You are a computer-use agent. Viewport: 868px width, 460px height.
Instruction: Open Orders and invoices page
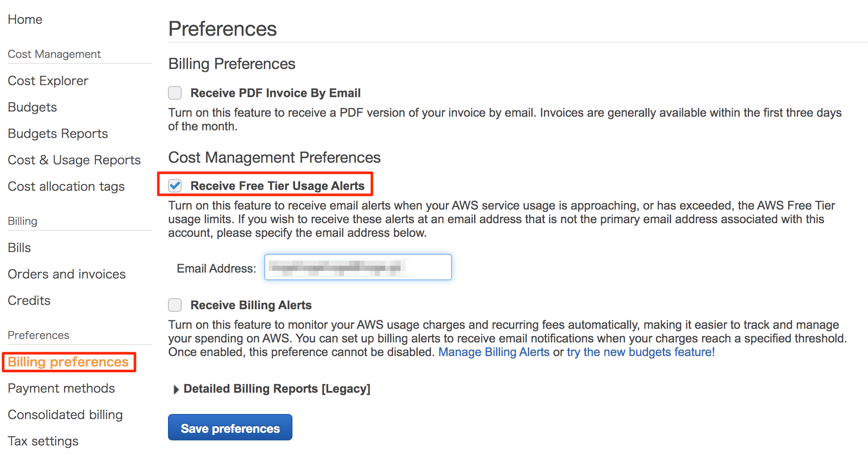click(x=67, y=274)
